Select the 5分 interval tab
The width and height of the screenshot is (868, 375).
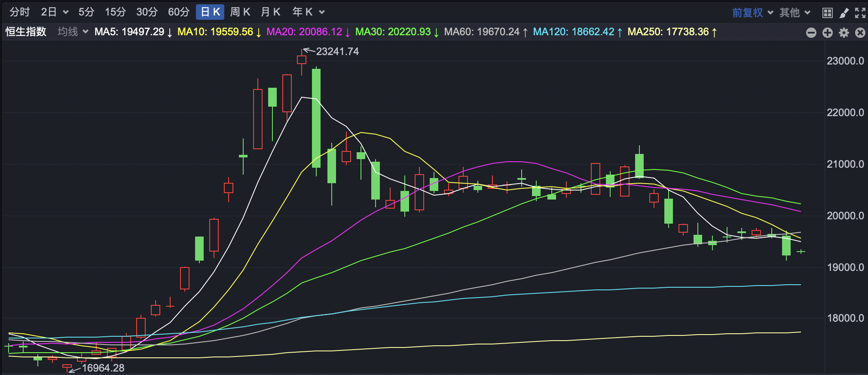[86, 12]
